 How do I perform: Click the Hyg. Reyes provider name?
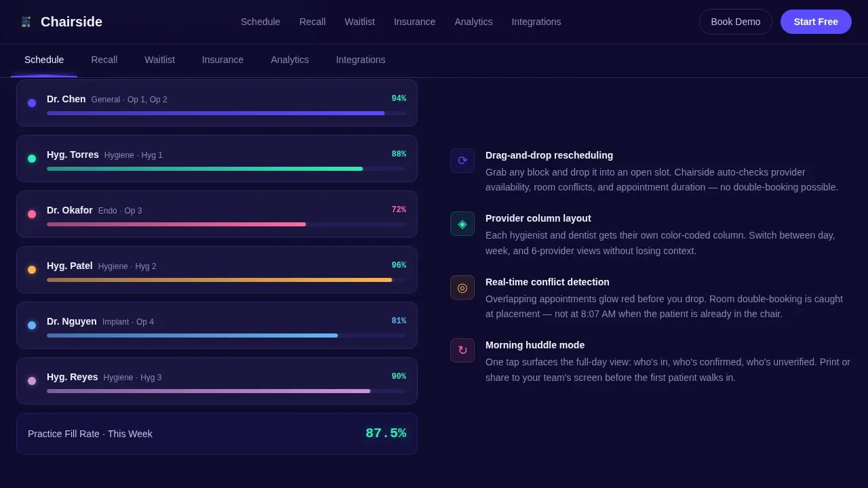[x=73, y=377]
